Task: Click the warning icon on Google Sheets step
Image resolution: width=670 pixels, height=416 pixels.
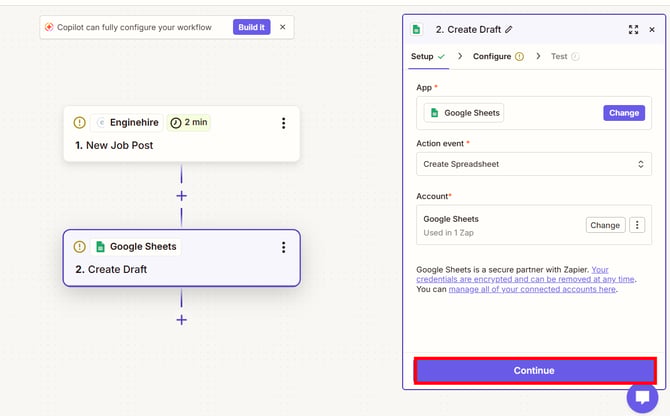Action: [x=79, y=246]
